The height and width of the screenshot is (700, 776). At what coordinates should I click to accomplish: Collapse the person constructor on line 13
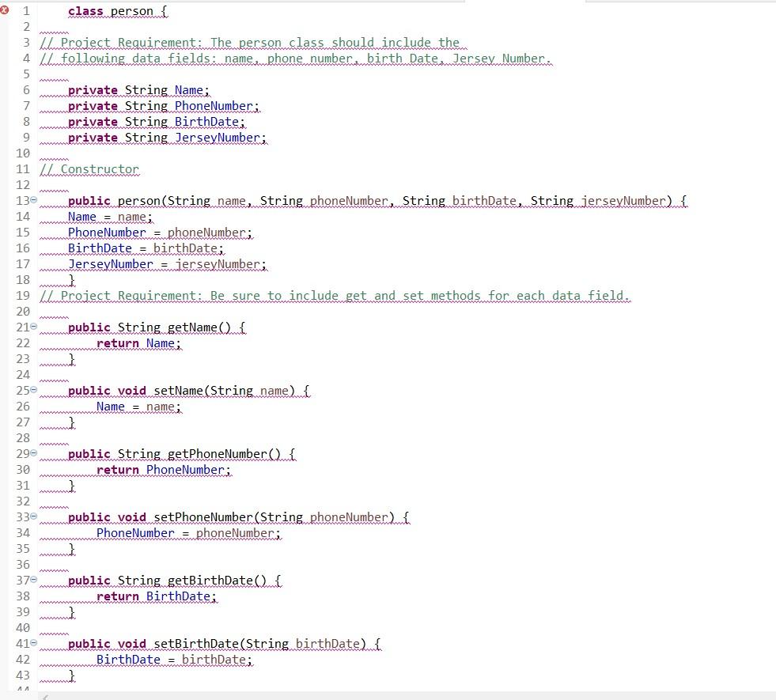click(32, 200)
